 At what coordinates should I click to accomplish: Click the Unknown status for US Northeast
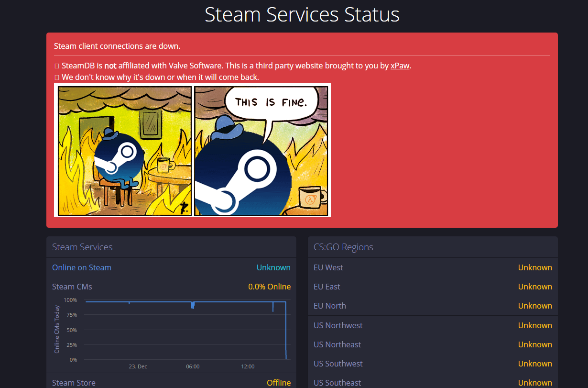535,344
